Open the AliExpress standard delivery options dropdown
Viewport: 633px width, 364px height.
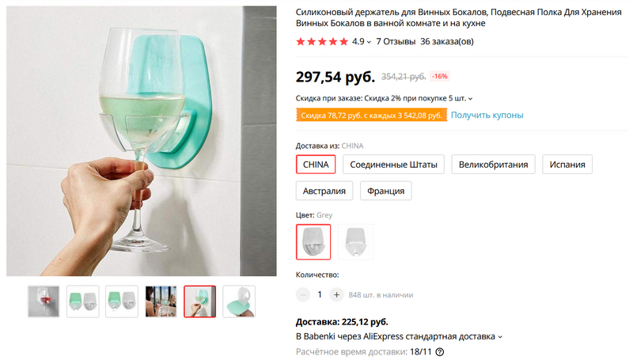click(x=498, y=336)
